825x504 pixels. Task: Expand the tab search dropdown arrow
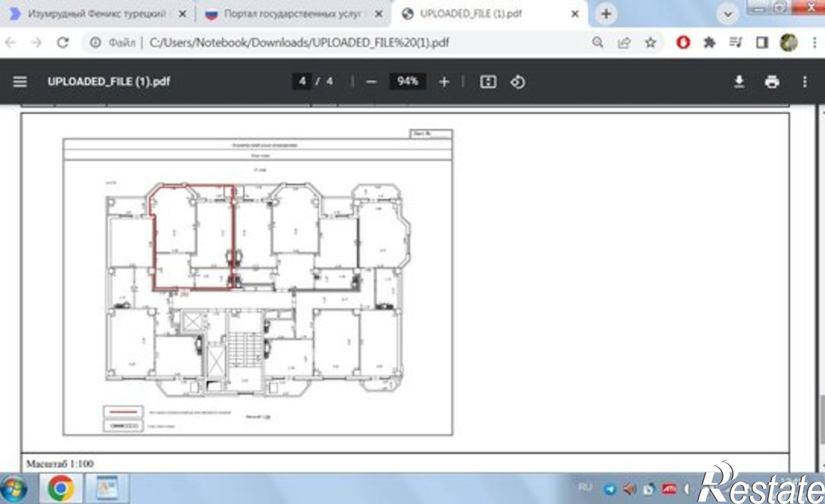(x=728, y=14)
